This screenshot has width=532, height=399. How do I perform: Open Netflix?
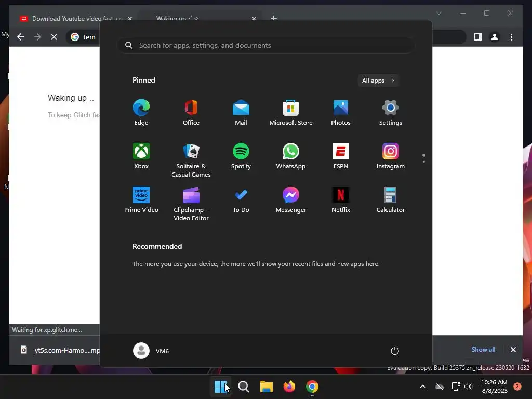pyautogui.click(x=341, y=200)
